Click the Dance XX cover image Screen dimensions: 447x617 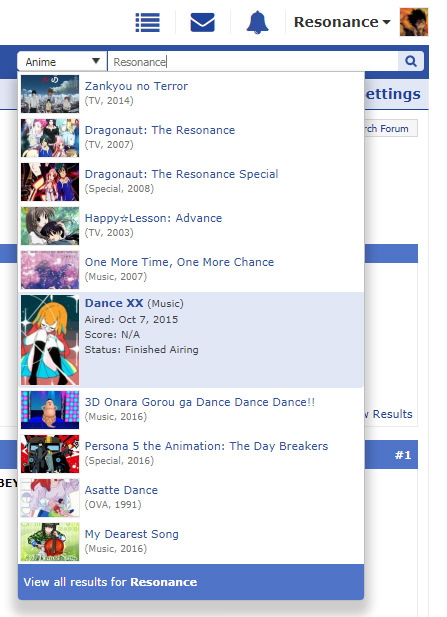[50, 340]
